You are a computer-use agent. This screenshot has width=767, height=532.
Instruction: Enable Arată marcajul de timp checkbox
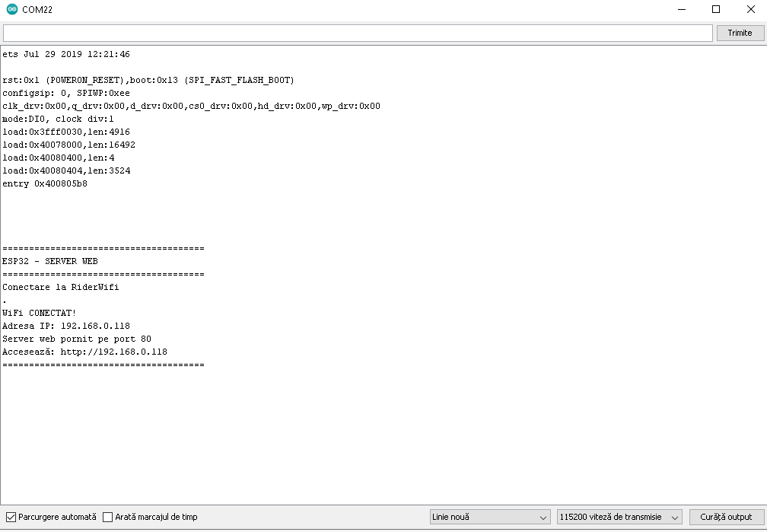click(x=107, y=517)
